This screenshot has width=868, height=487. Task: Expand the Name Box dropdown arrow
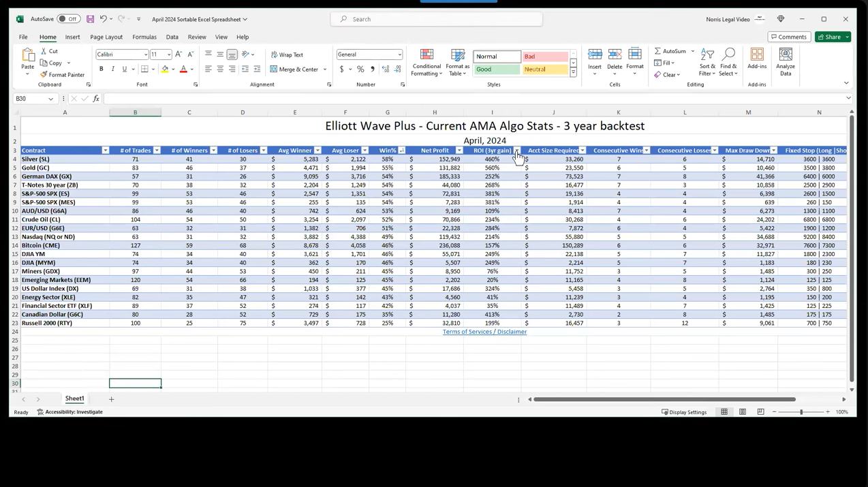point(51,99)
